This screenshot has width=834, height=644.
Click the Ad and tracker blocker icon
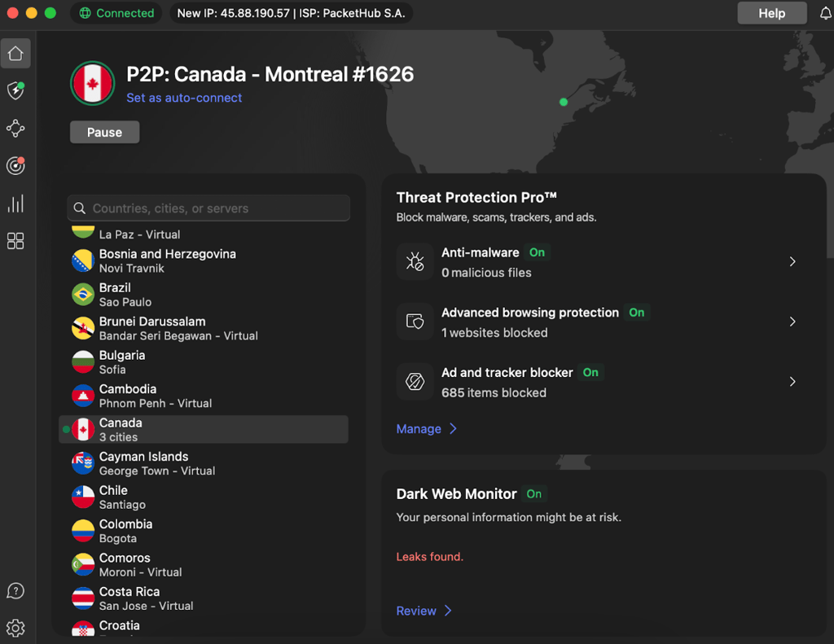(x=415, y=382)
